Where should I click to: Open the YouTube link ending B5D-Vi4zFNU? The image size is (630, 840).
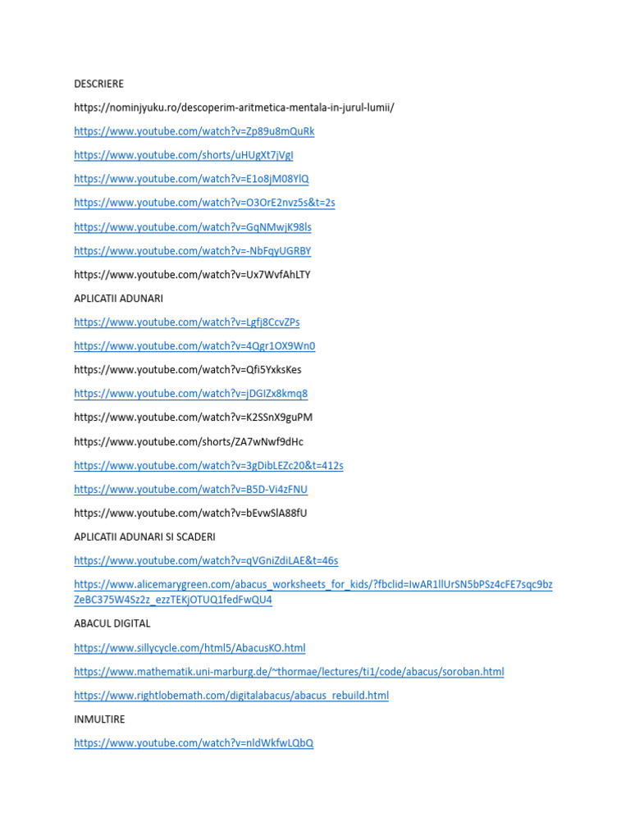pyautogui.click(x=190, y=489)
